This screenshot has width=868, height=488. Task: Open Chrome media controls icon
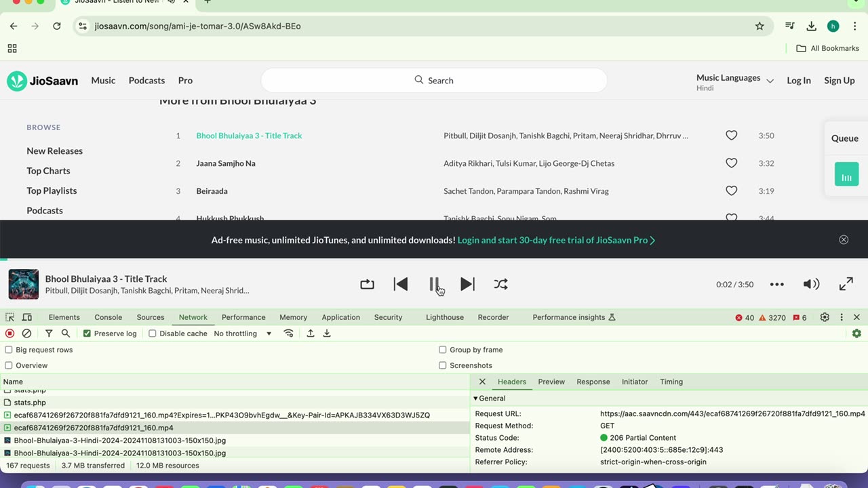click(x=790, y=26)
